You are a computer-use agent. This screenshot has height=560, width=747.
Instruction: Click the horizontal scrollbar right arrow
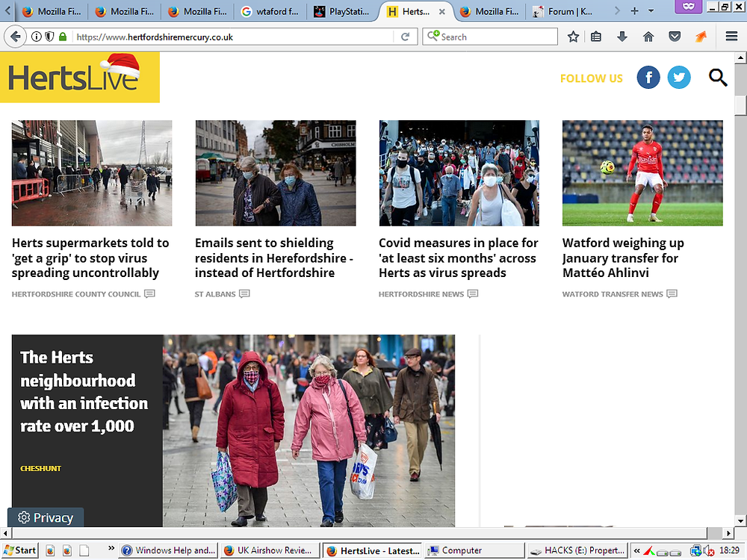coord(729,533)
